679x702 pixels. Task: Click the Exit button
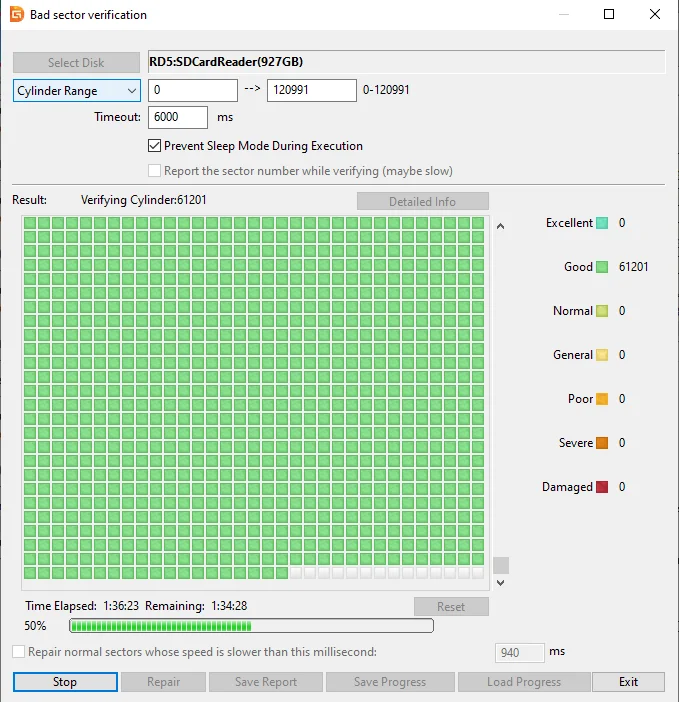coord(628,682)
